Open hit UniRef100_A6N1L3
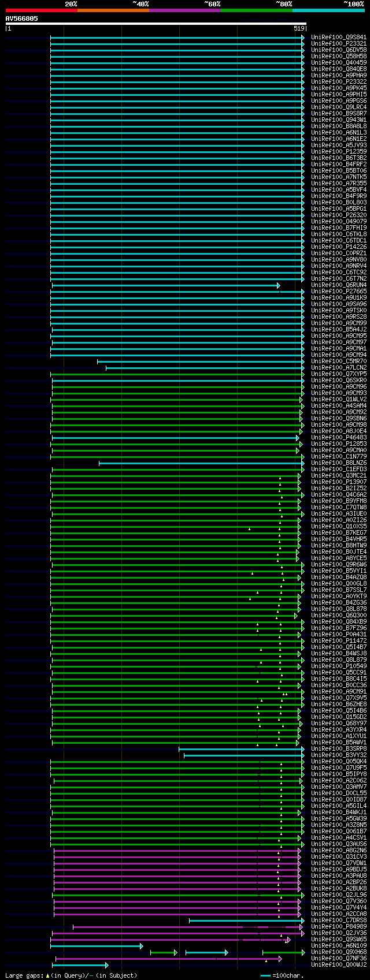The width and height of the screenshot is (370, 980). point(339,133)
